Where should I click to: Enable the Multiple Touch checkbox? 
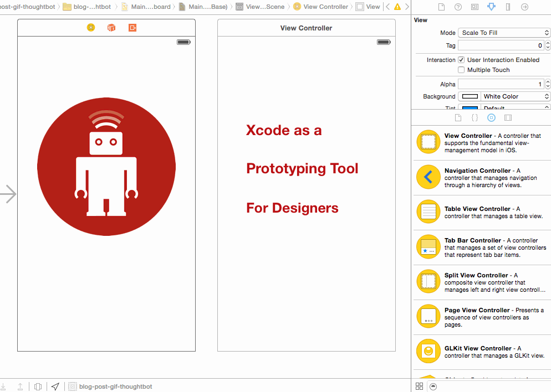click(461, 70)
